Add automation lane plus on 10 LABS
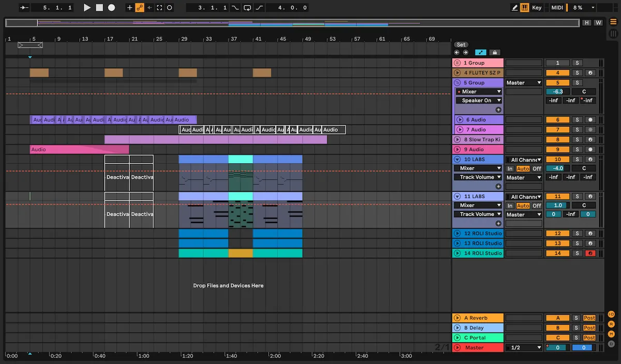 click(x=498, y=186)
